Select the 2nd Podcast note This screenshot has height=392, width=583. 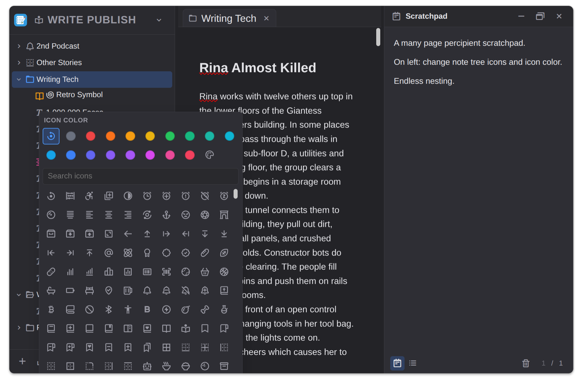58,46
